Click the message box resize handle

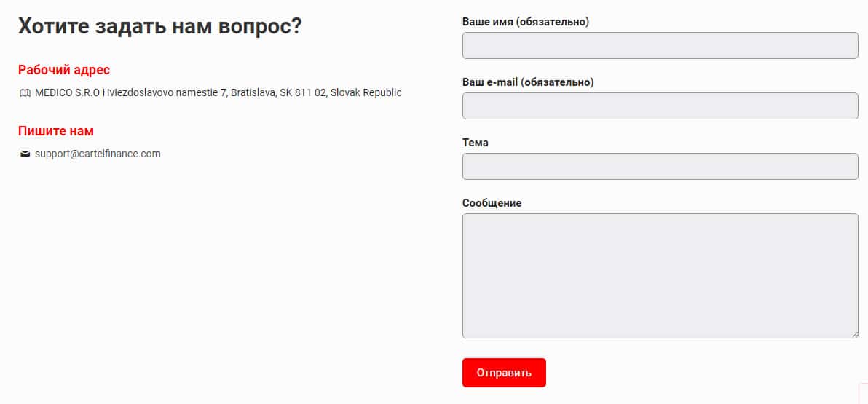[855, 335]
